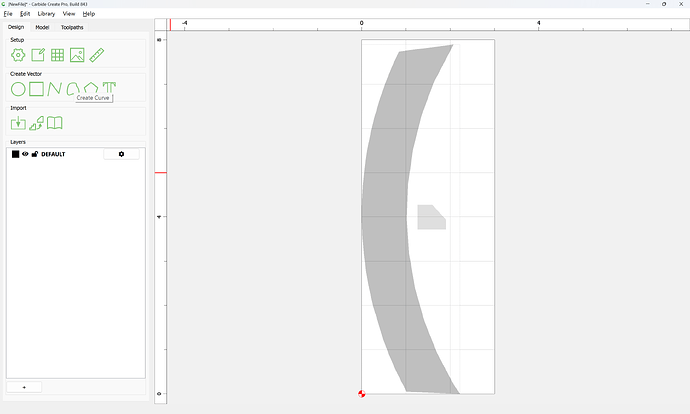Screen dimensions: 690x414
Task: Click the Edit Notes icon in Setup
Action: (x=38, y=55)
